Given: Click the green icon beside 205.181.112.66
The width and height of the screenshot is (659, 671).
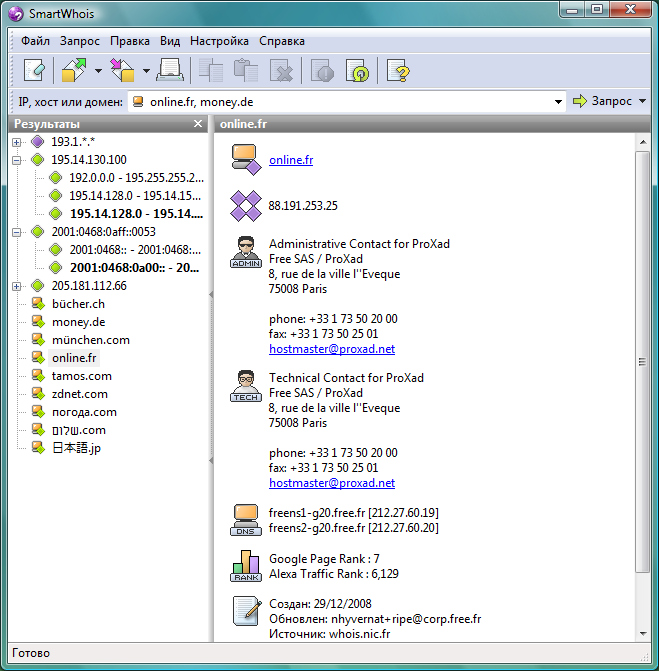Looking at the screenshot, I should 38,285.
